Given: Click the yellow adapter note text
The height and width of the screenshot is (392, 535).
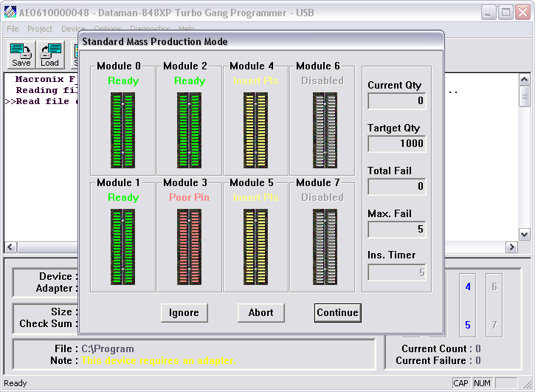Looking at the screenshot, I should pos(159,360).
